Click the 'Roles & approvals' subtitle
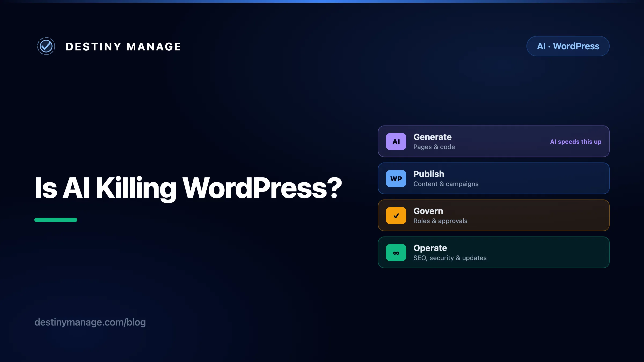The image size is (644, 362). tap(440, 221)
